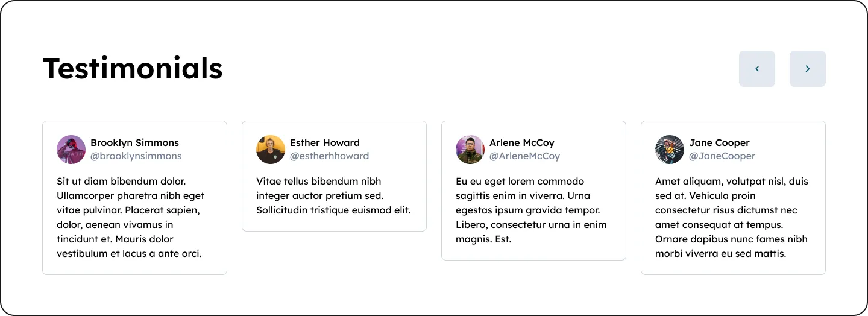Click Brooklyn Simmons' testimonial text
868x316 pixels.
pos(131,218)
